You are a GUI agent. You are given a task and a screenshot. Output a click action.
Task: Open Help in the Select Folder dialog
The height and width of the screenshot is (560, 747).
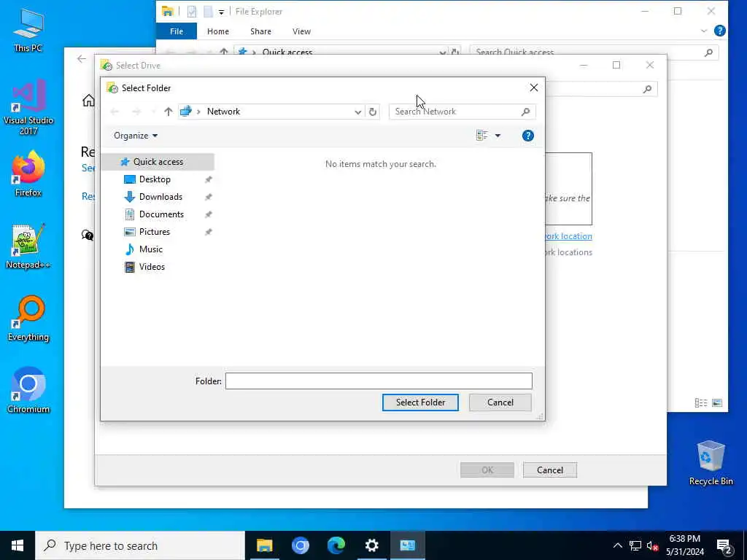pyautogui.click(x=528, y=136)
